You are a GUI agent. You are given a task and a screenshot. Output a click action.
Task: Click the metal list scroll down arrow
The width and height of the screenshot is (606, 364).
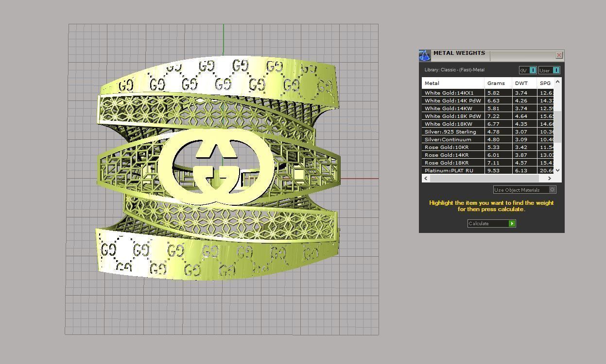tap(557, 170)
